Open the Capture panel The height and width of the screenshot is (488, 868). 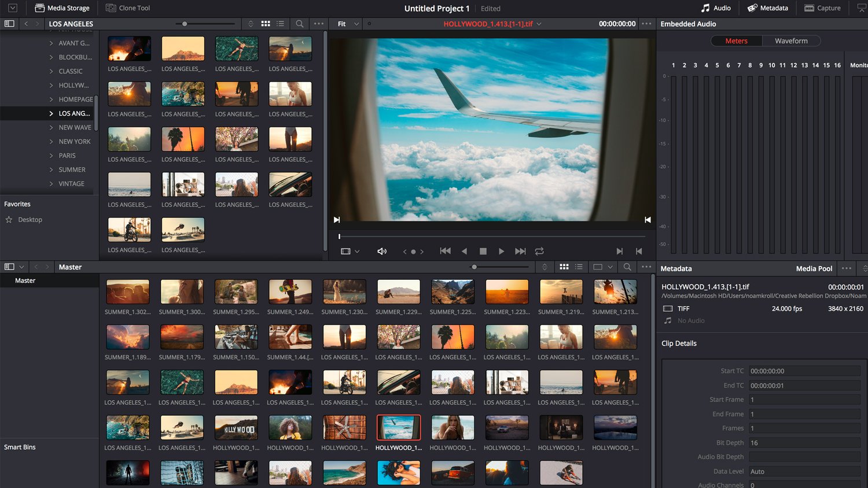822,8
